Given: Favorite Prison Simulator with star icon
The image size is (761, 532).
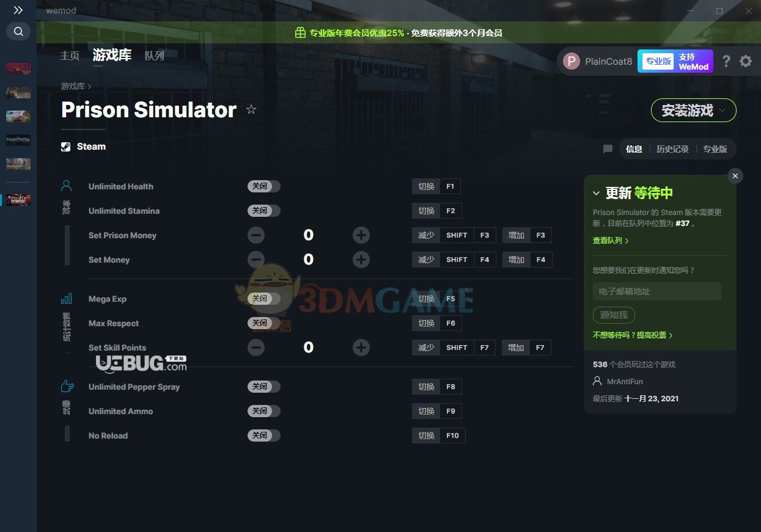Looking at the screenshot, I should (251, 109).
